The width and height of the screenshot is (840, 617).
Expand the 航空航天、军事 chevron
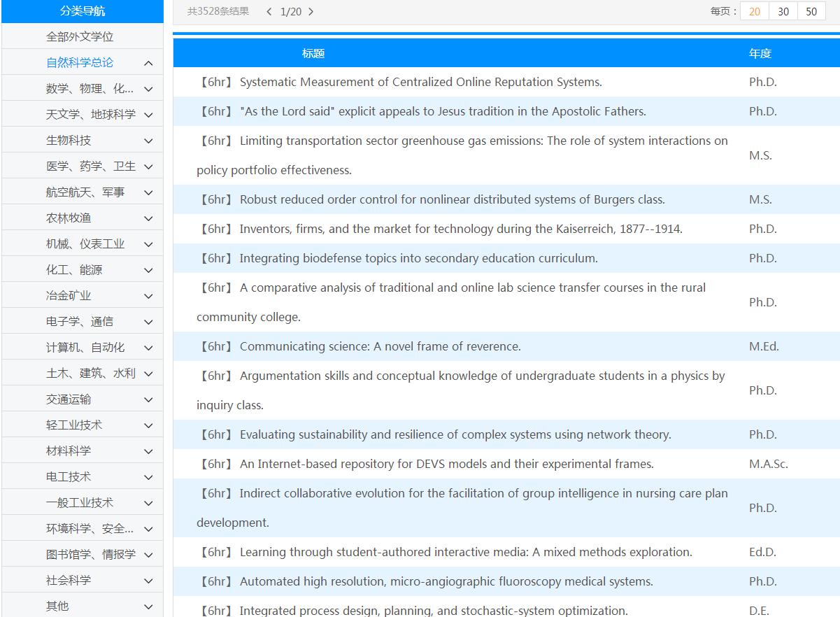click(148, 192)
